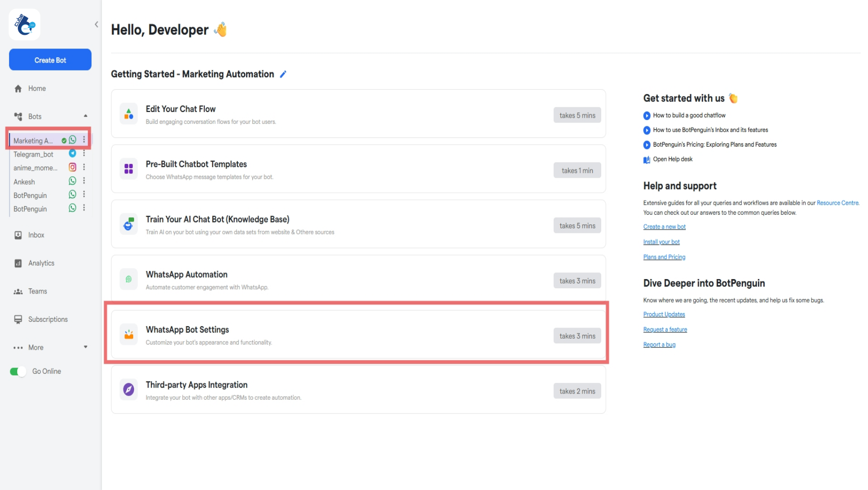
Task: Open the Subscriptions menu item
Action: pos(48,319)
